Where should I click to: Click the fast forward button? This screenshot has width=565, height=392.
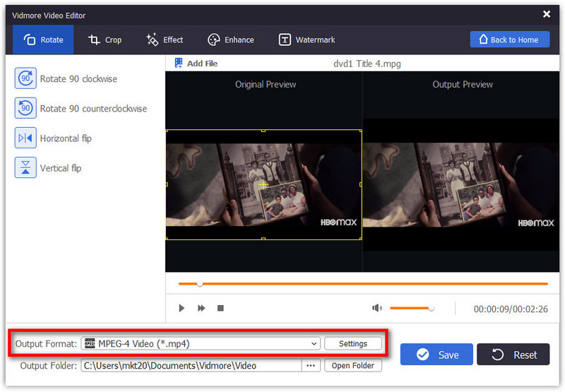[x=201, y=308]
